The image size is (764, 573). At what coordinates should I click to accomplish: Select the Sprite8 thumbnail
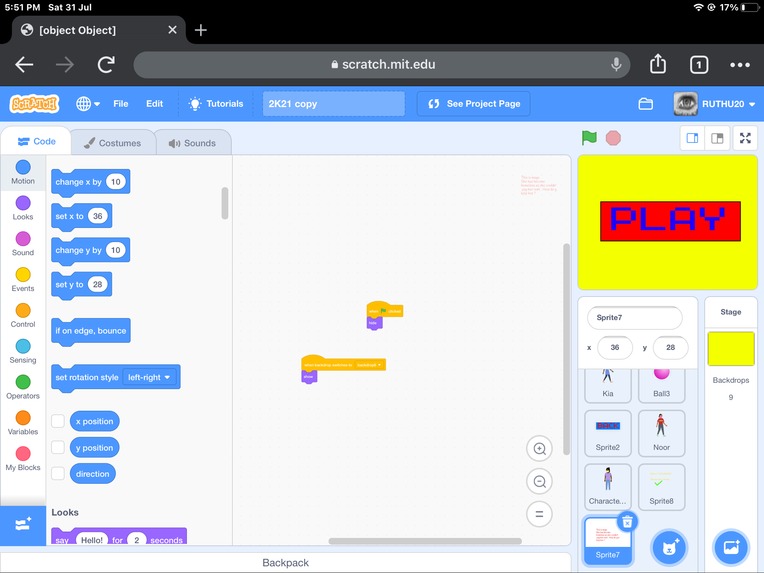(661, 487)
